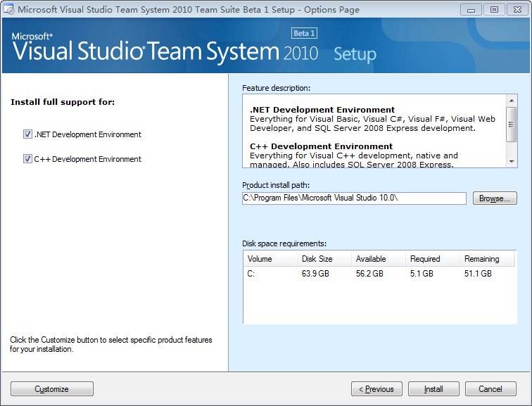The width and height of the screenshot is (532, 406).
Task: Click the Remaining column header
Action: [487, 259]
